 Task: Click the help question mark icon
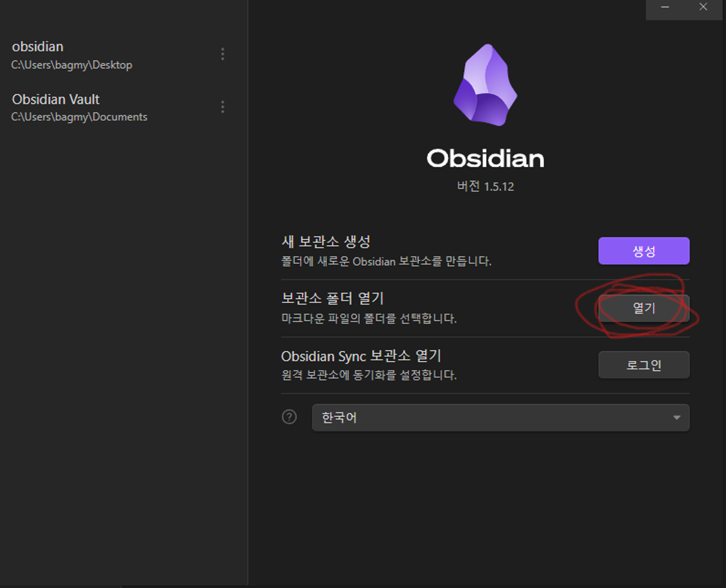pos(289,417)
